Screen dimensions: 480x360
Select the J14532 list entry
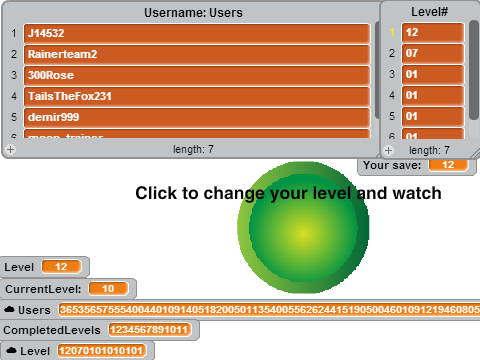click(x=197, y=33)
